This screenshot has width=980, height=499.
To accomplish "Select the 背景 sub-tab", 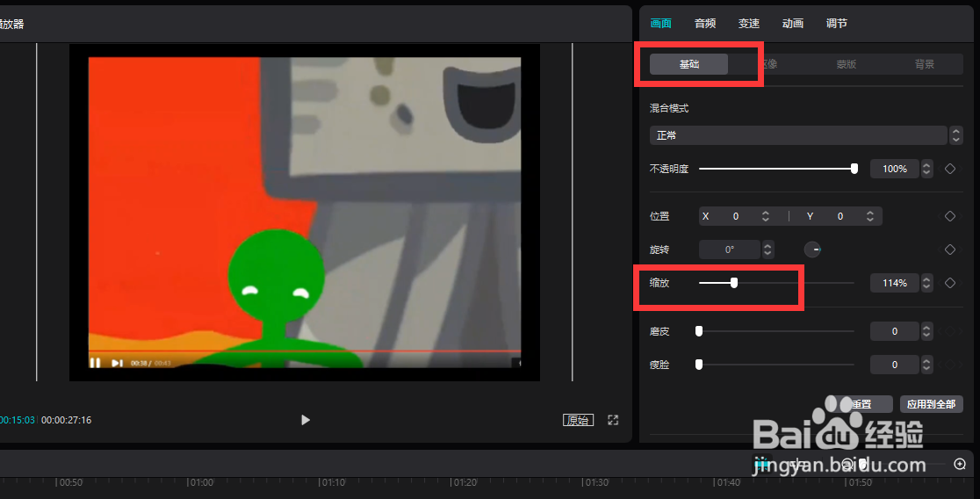I will (x=925, y=64).
